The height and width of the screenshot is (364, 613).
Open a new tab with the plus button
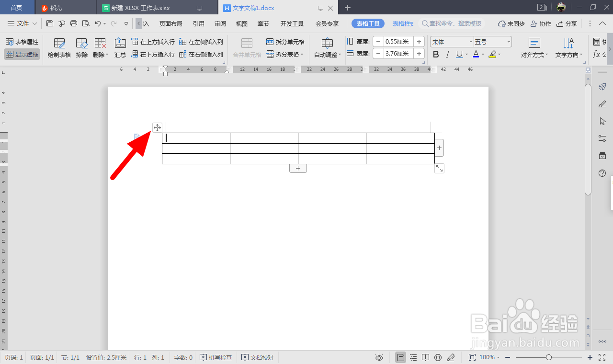tap(348, 8)
